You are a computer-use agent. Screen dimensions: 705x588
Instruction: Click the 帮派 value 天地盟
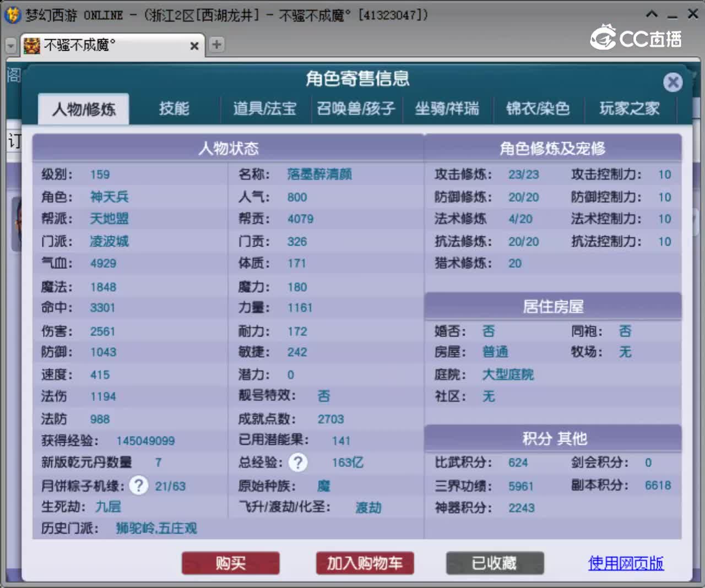click(110, 219)
